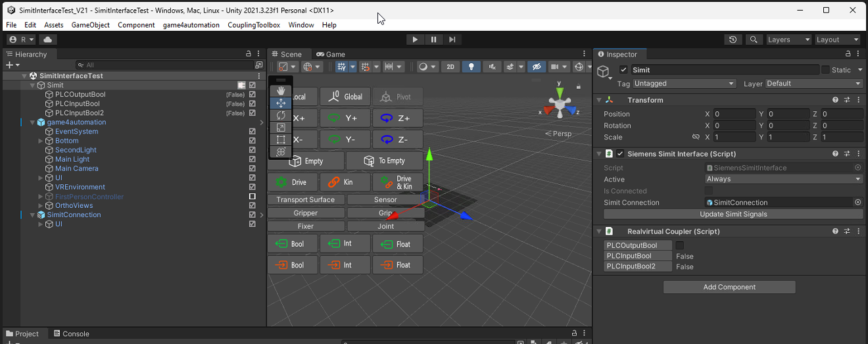The width and height of the screenshot is (868, 344).
Task: Toggle scene audio mute icon
Action: (x=491, y=66)
